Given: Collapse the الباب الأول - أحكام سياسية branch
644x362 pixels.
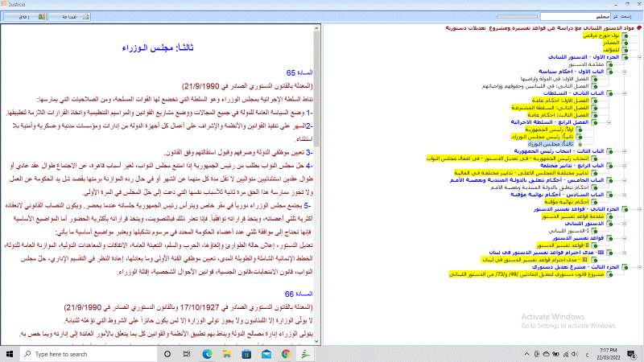Looking at the screenshot, I should pyautogui.click(x=625, y=72).
